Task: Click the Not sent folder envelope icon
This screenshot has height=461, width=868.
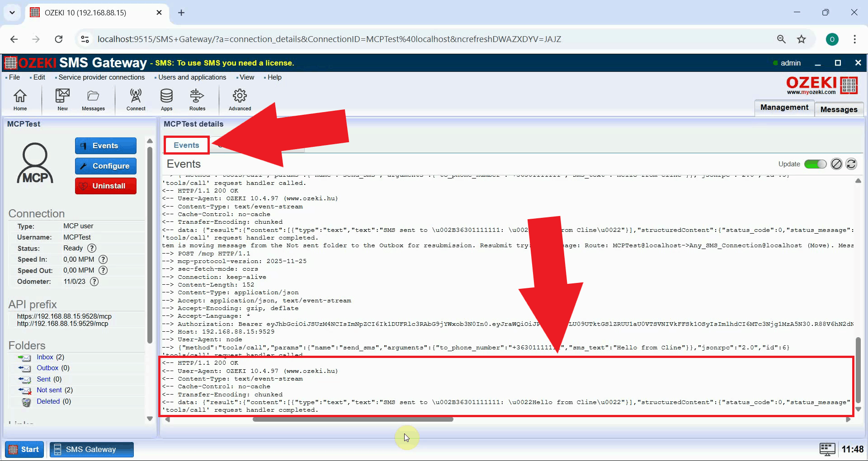Action: (24, 390)
